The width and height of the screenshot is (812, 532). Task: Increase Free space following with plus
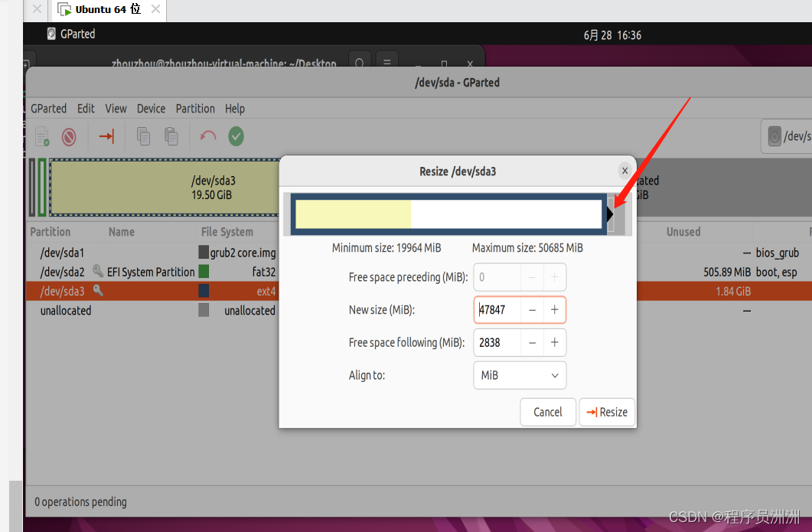[555, 342]
